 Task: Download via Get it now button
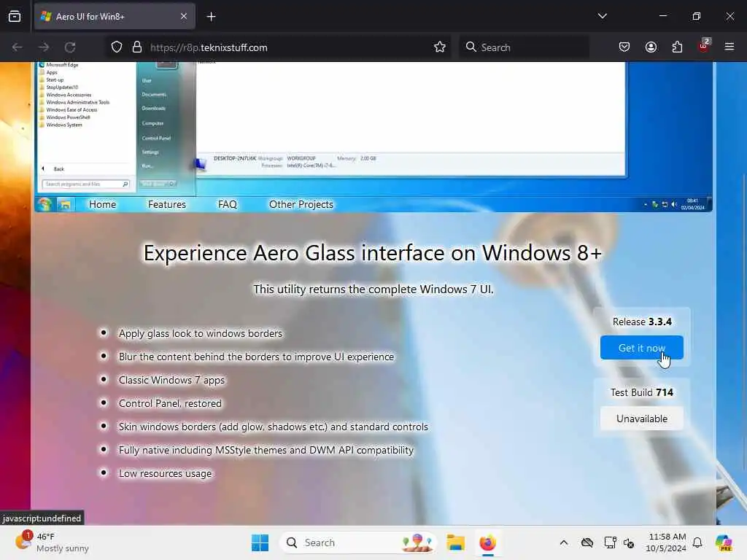(x=642, y=348)
